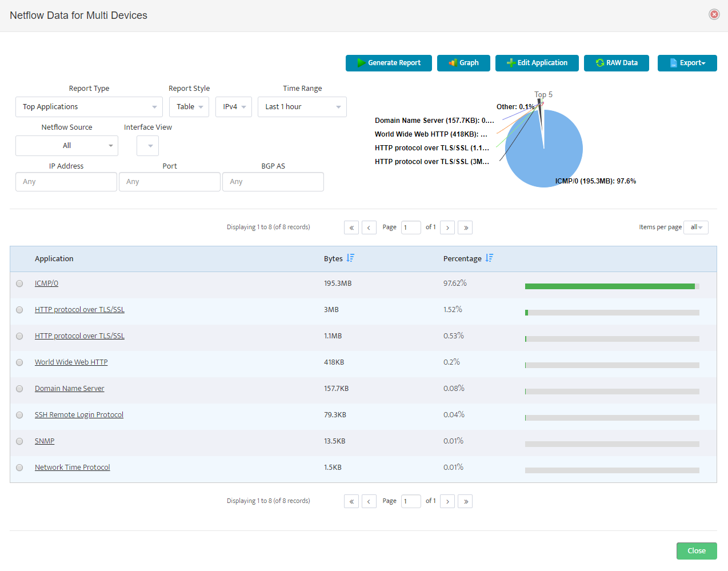Choose the Domain Name Server radio button
Viewport: 728px width, 571px height.
click(19, 389)
